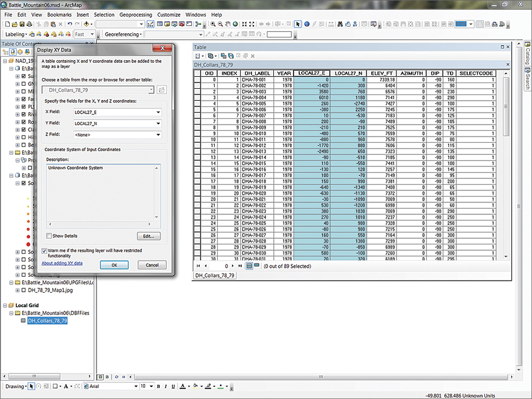The height and width of the screenshot is (399, 532).
Task: Open the Geoprocessing menu
Action: 135,15
